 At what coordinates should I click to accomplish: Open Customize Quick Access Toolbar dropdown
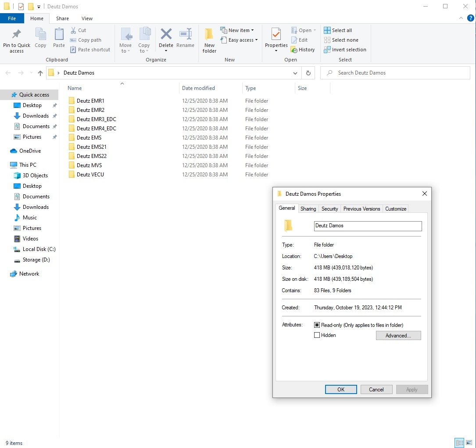tap(39, 7)
